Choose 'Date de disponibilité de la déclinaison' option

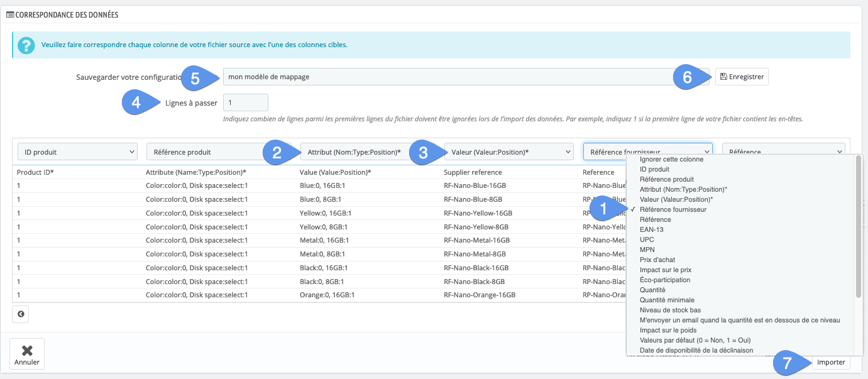(x=696, y=350)
